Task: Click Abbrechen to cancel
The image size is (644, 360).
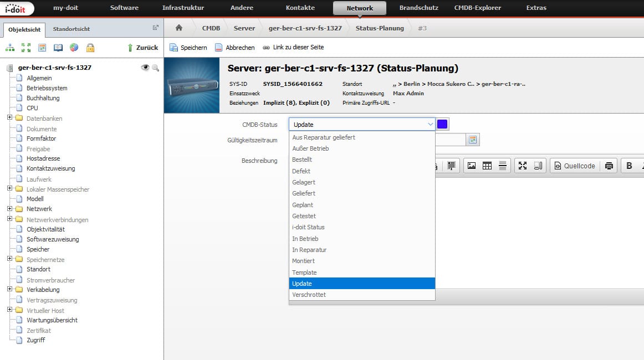Action: point(234,48)
